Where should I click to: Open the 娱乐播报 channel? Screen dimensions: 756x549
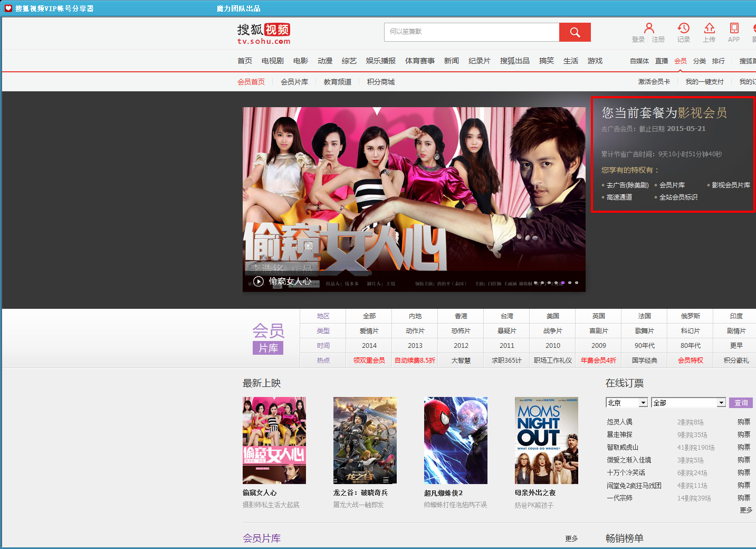pos(381,61)
